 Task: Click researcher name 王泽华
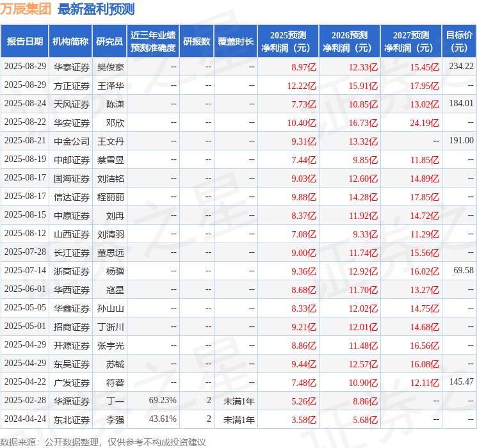pos(111,86)
